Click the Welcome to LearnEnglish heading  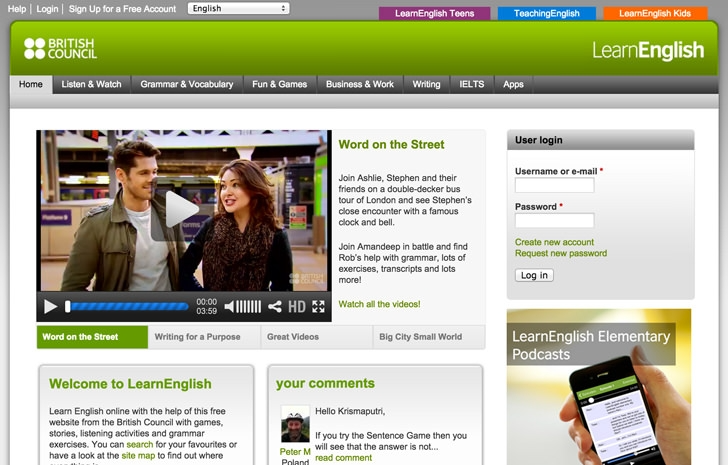point(130,384)
